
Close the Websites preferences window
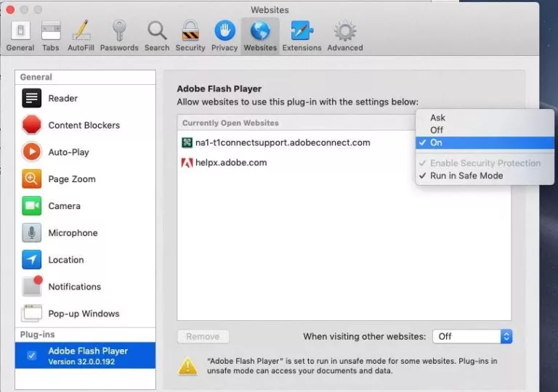[x=10, y=9]
